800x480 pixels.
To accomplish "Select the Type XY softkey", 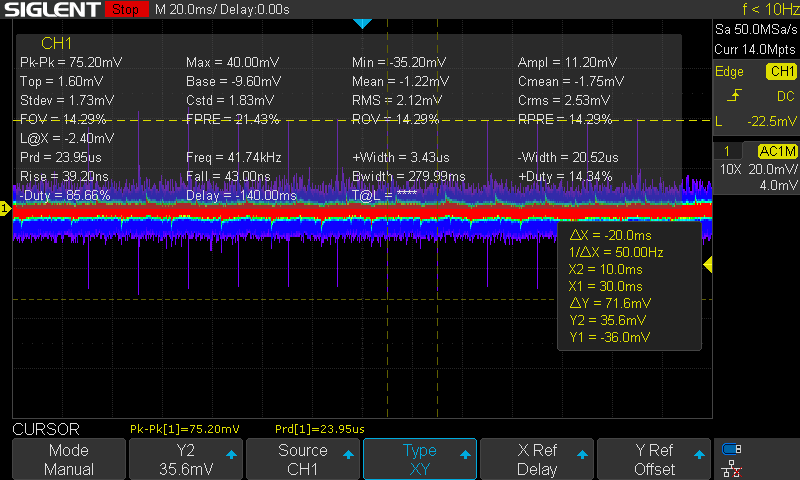I will pos(419,459).
